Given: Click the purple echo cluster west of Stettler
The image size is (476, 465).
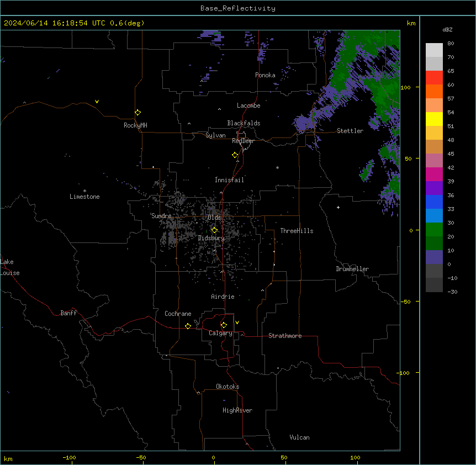Looking at the screenshot, I should pyautogui.click(x=304, y=124).
